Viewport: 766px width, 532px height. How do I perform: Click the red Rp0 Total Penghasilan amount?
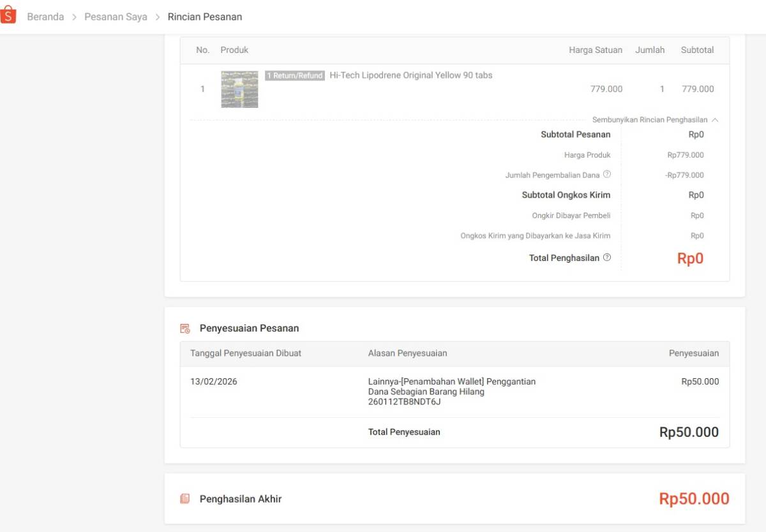coord(690,259)
